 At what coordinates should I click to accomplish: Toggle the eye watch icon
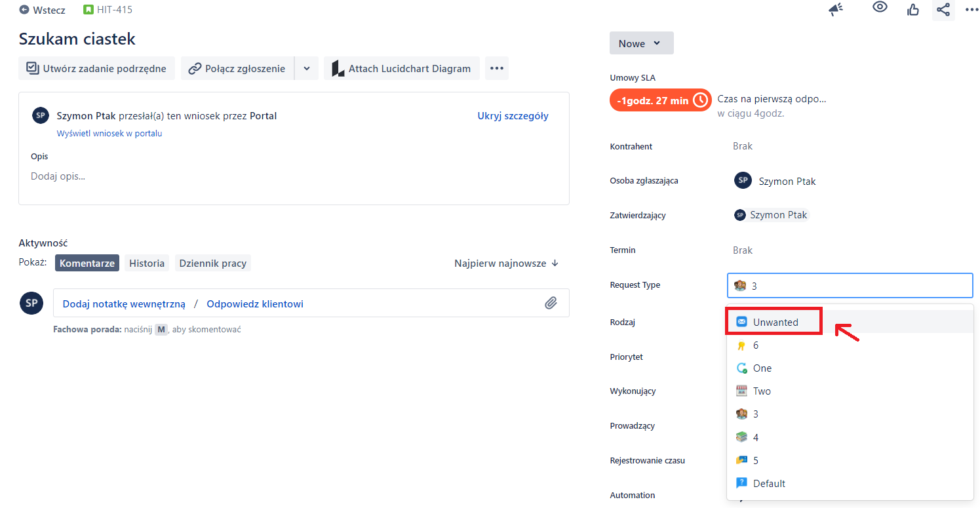click(x=880, y=7)
